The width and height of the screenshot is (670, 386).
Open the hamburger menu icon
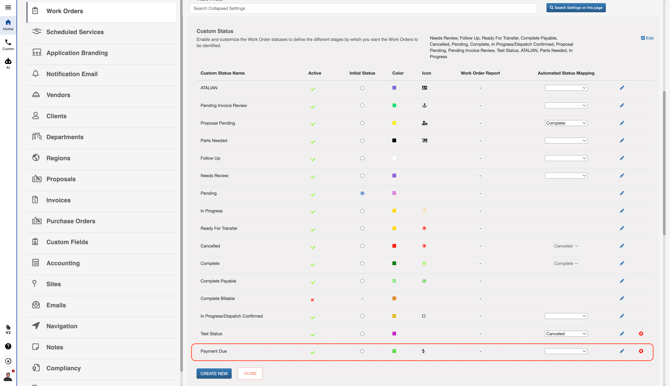tap(8, 7)
